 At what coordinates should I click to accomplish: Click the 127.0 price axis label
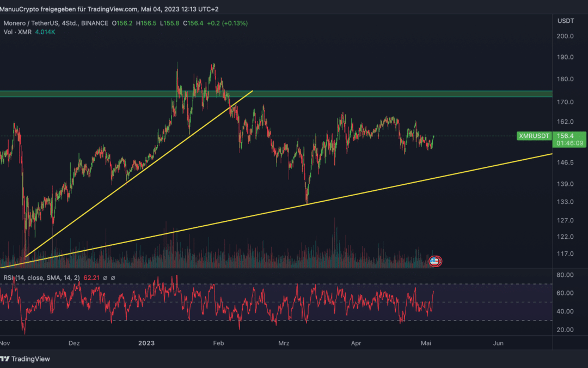coord(565,220)
